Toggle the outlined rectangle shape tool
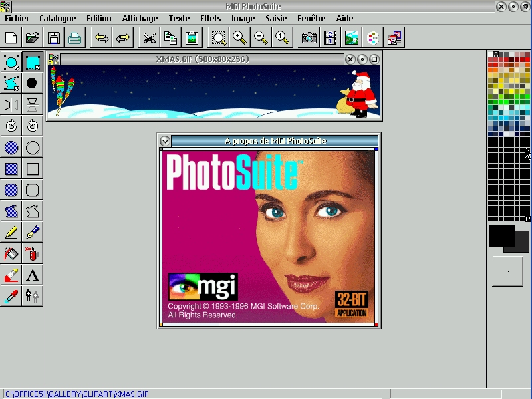Image resolution: width=532 pixels, height=399 pixels. click(x=33, y=169)
